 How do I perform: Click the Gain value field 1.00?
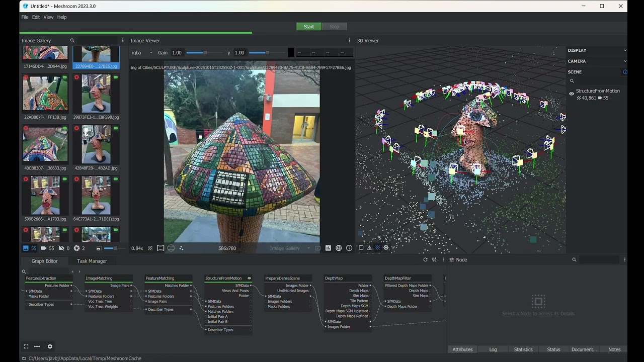pyautogui.click(x=177, y=53)
